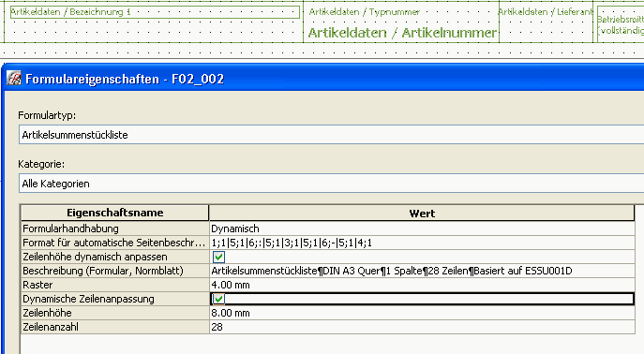Viewport: 644px width, 354px height.
Task: Select the Raster property name
Action: tap(115, 285)
